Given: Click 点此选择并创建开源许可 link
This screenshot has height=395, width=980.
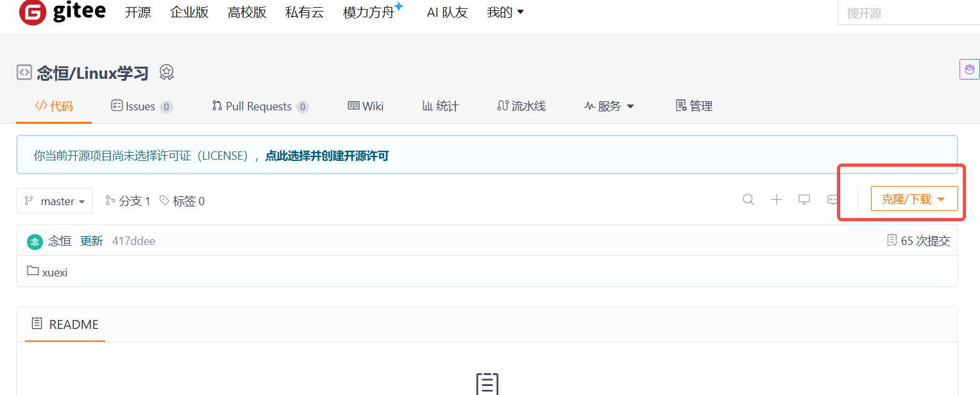Looking at the screenshot, I should 327,155.
